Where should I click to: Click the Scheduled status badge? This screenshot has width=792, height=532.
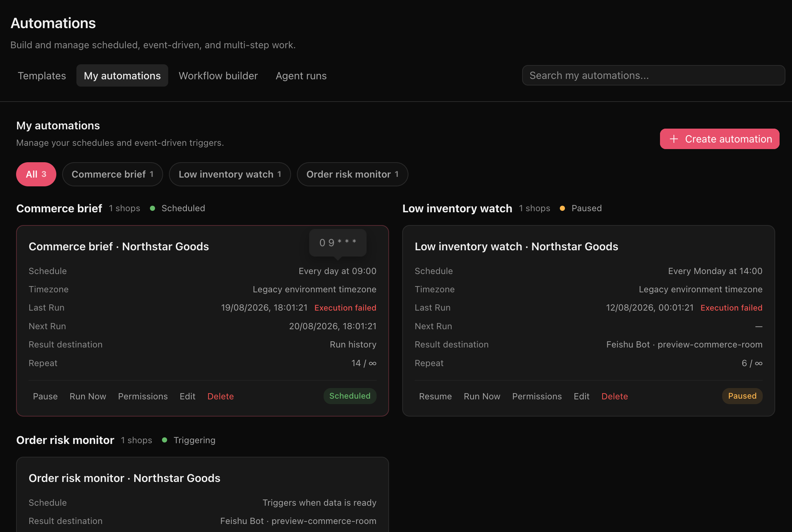[x=350, y=396]
